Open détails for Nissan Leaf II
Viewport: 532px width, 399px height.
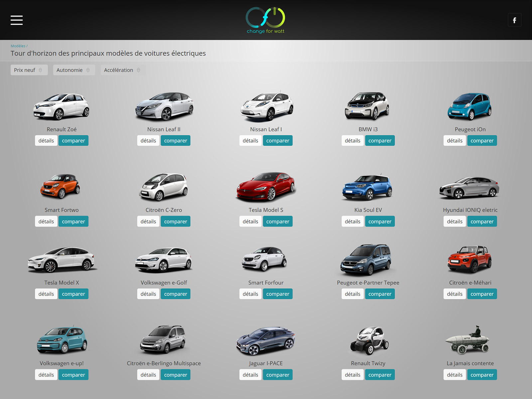148,141
